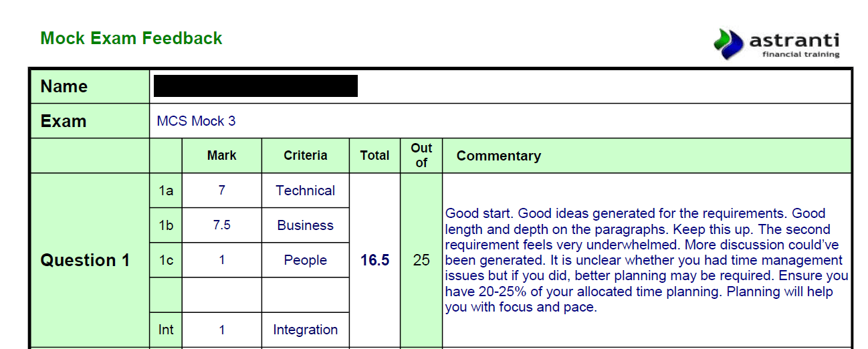Click the Mark column header
This screenshot has width=868, height=349.
point(221,156)
